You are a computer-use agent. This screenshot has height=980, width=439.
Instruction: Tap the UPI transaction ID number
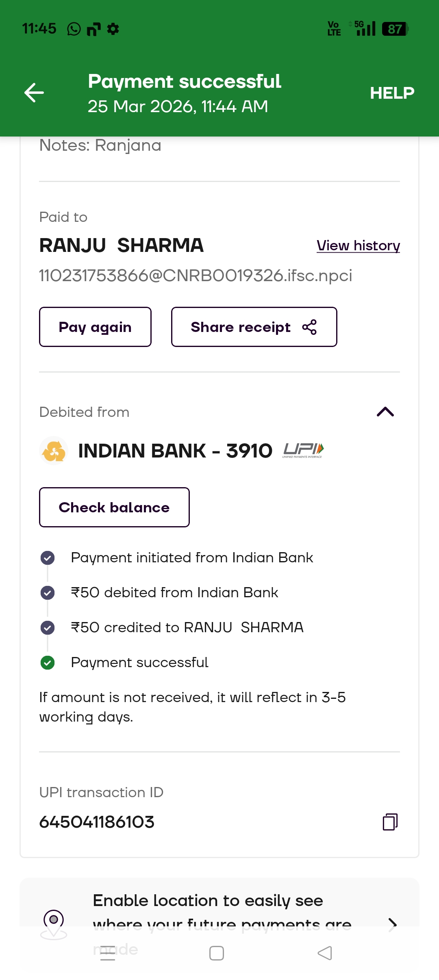pyautogui.click(x=97, y=822)
